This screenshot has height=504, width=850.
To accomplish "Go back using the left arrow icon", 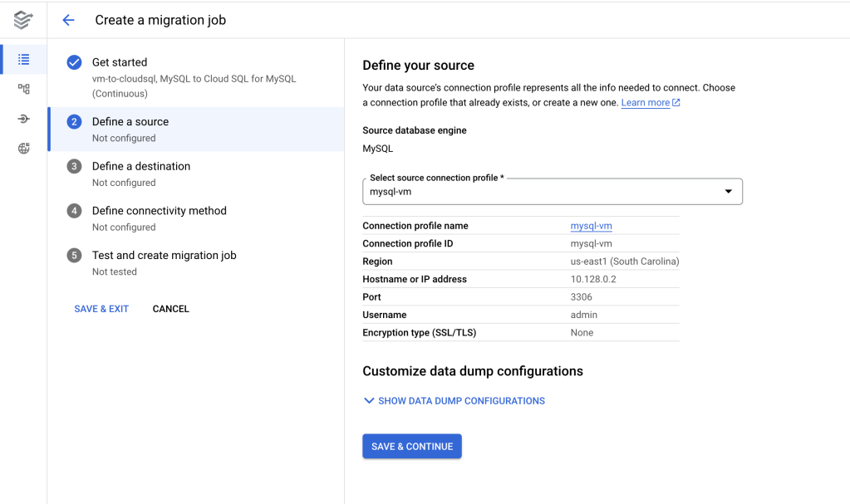I will click(x=68, y=20).
